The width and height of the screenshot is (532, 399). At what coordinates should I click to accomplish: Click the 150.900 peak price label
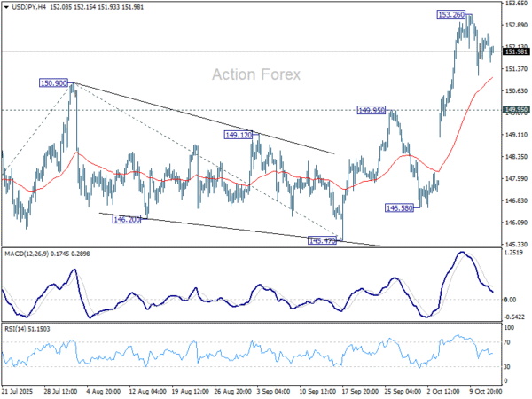(x=54, y=82)
